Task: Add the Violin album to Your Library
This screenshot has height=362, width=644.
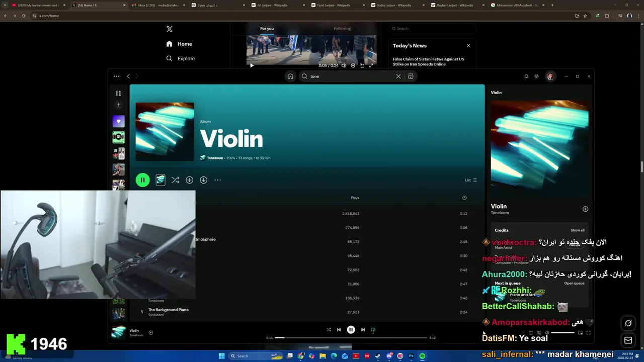Action: point(189,180)
